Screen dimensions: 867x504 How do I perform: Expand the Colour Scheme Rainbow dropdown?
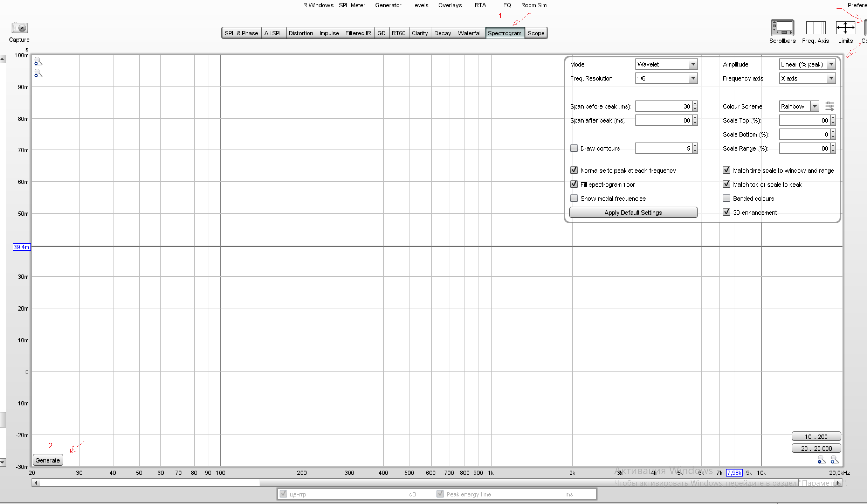click(799, 106)
